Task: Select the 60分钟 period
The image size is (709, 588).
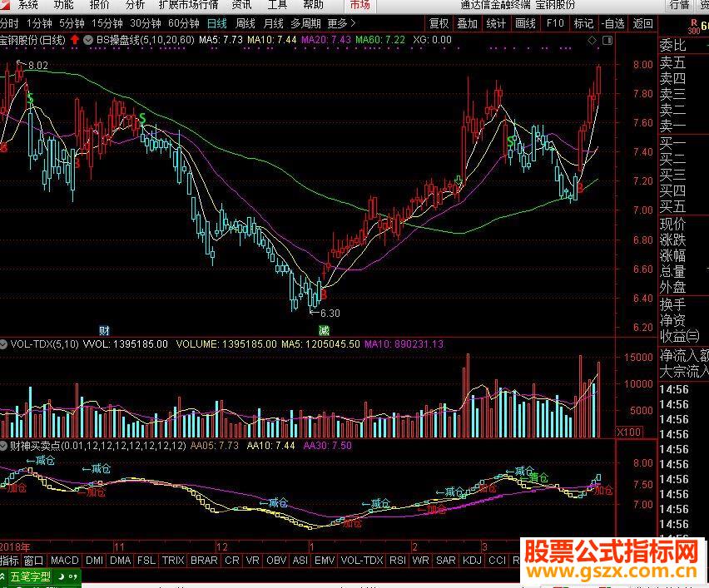Action: coord(184,23)
